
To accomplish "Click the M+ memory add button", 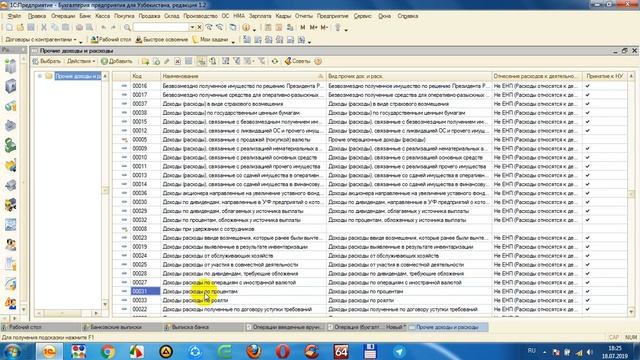I will (x=313, y=27).
